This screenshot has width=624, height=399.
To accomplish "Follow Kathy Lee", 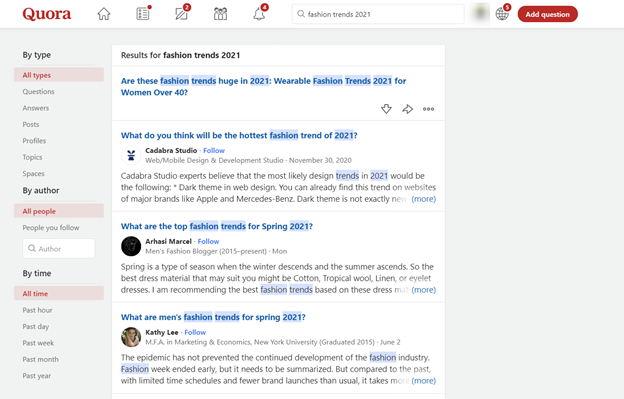I will click(x=195, y=332).
